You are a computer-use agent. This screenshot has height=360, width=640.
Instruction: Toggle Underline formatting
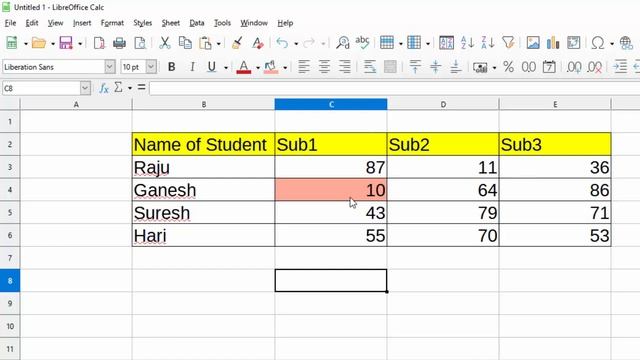[211, 67]
